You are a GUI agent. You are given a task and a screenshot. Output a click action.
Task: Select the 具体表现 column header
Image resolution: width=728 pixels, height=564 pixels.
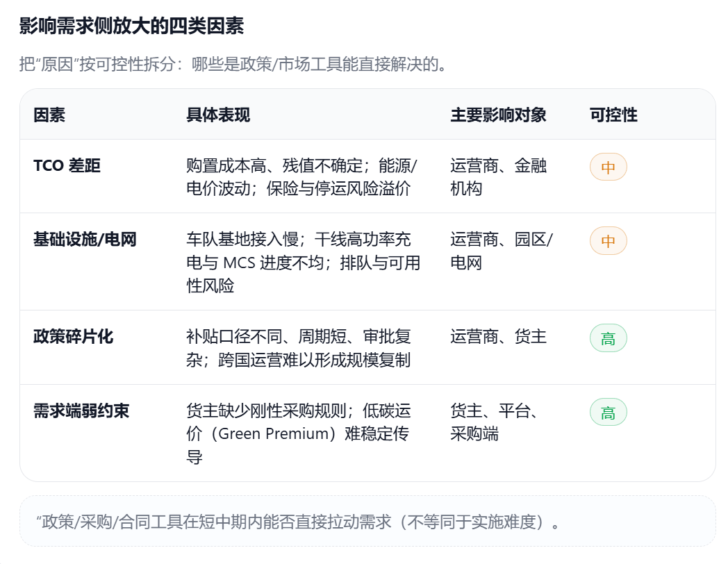218,115
